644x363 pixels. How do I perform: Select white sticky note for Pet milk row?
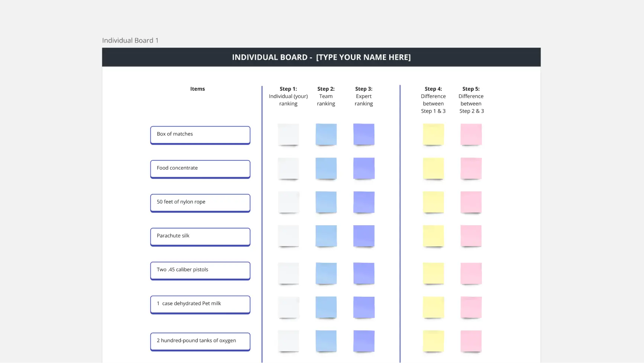288,308
